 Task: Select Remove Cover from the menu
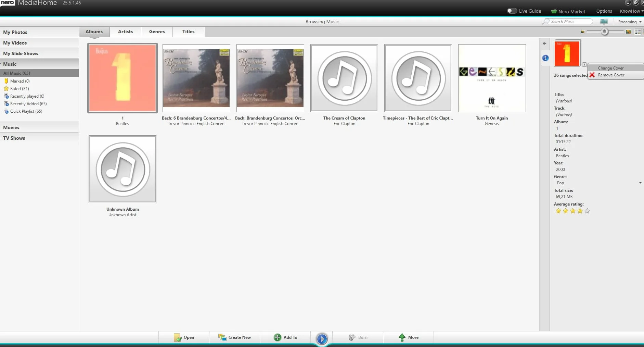coord(611,75)
